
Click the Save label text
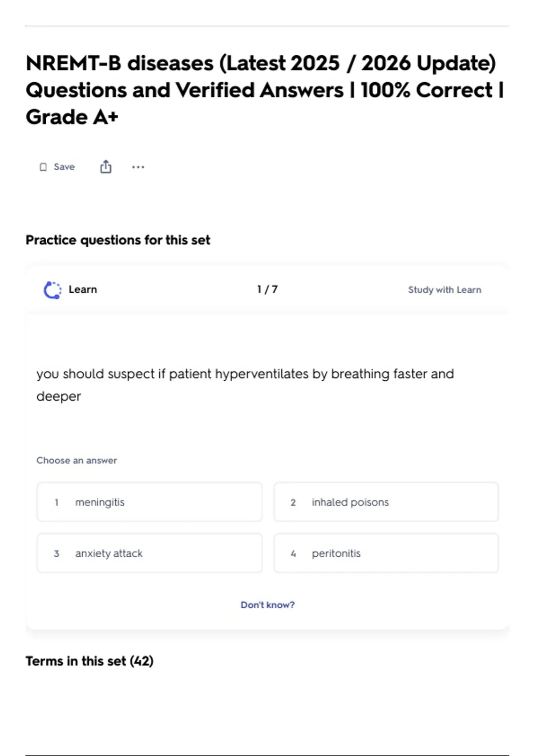click(x=64, y=167)
